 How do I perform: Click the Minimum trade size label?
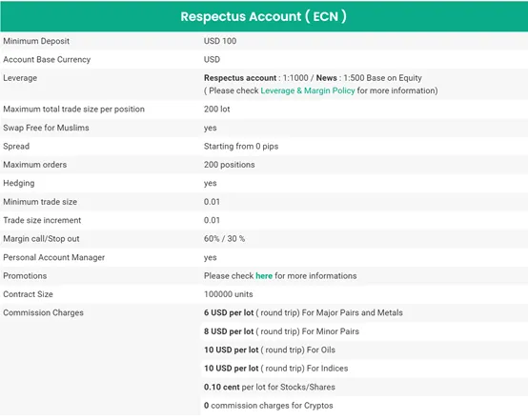[x=40, y=202]
